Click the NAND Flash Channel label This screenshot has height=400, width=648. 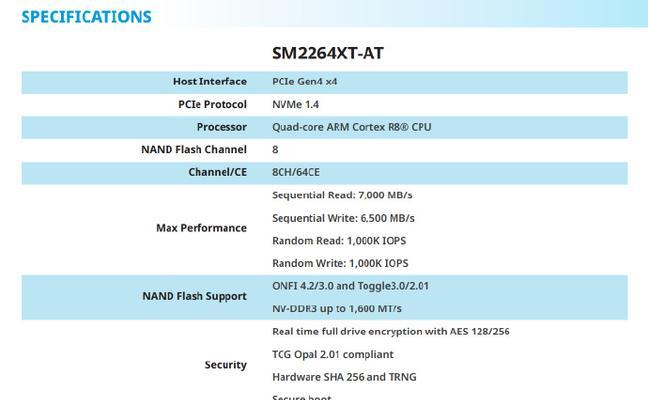click(194, 149)
